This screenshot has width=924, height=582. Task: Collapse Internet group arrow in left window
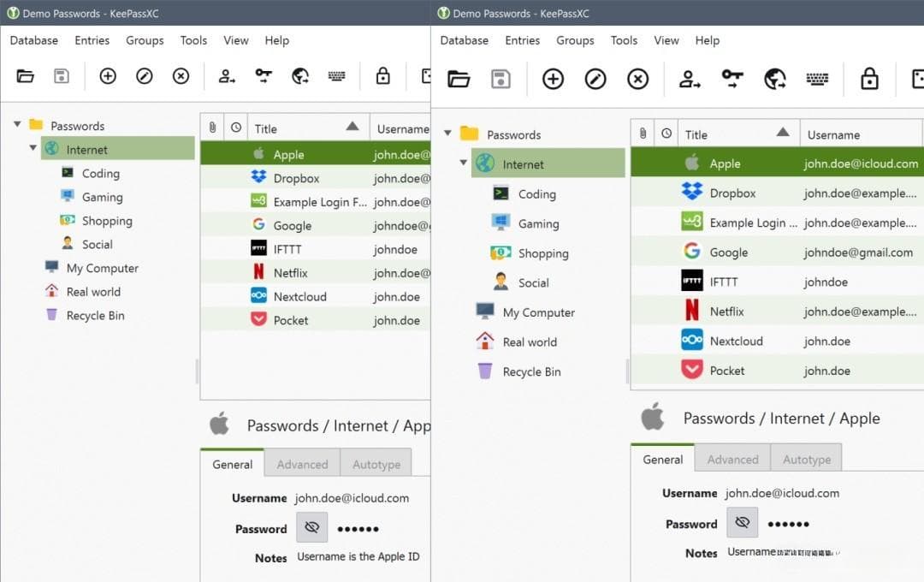click(33, 148)
